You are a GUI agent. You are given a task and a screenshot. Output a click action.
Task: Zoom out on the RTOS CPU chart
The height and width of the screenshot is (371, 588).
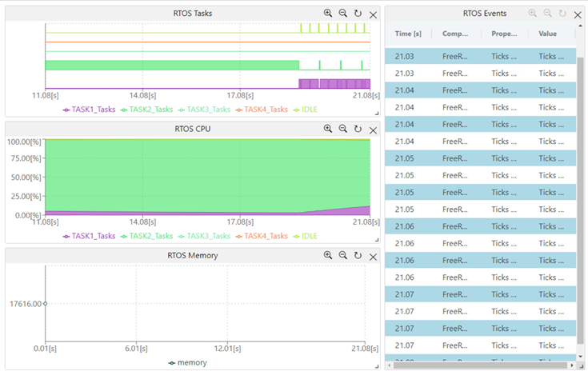(x=343, y=129)
